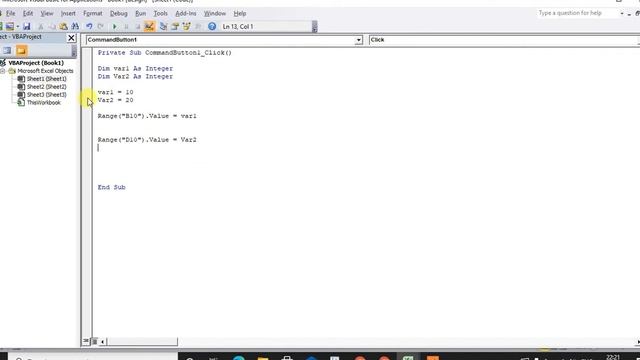Image resolution: width=640 pixels, height=360 pixels.
Task: Click the View Object icon in Project pane
Action: [x=7, y=51]
